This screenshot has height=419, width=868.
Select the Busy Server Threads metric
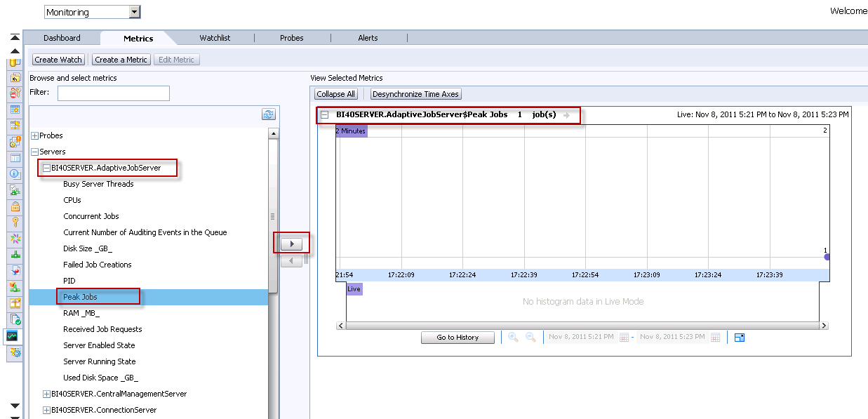tap(98, 184)
